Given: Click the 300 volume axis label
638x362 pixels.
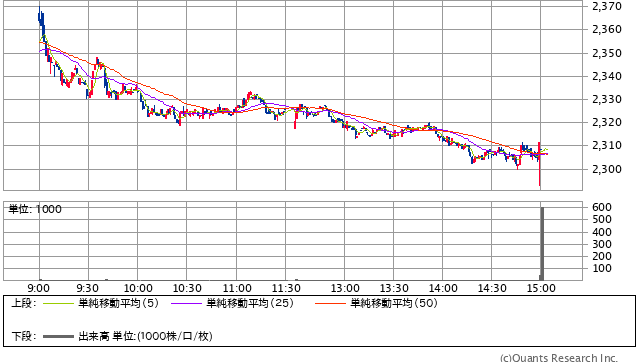Looking at the screenshot, I should coord(602,244).
